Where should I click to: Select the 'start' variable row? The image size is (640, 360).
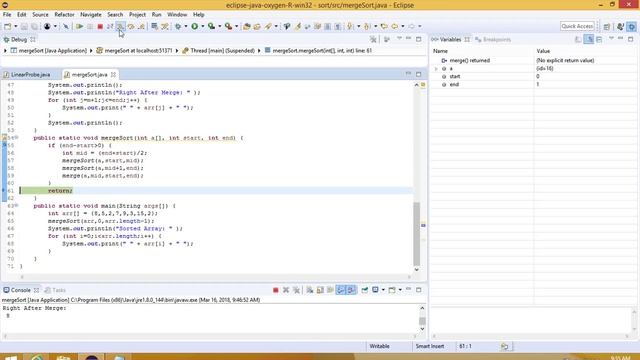pos(534,76)
